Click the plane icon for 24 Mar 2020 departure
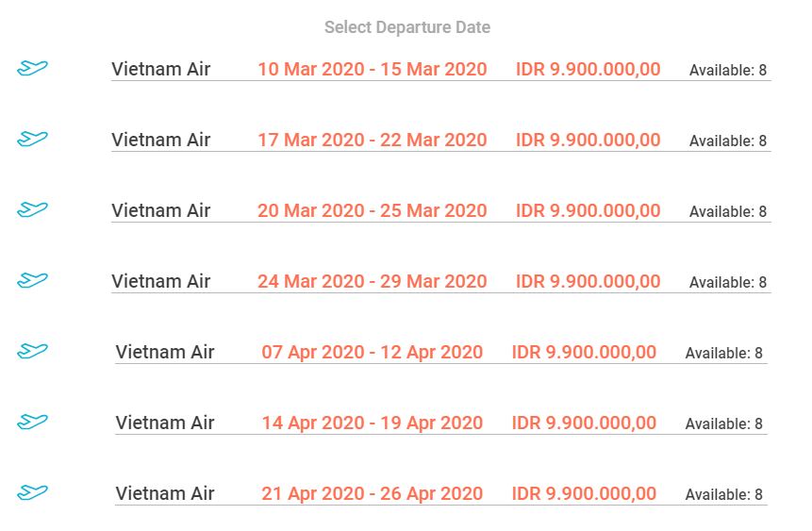Image resolution: width=812 pixels, height=531 pixels. pos(32,280)
